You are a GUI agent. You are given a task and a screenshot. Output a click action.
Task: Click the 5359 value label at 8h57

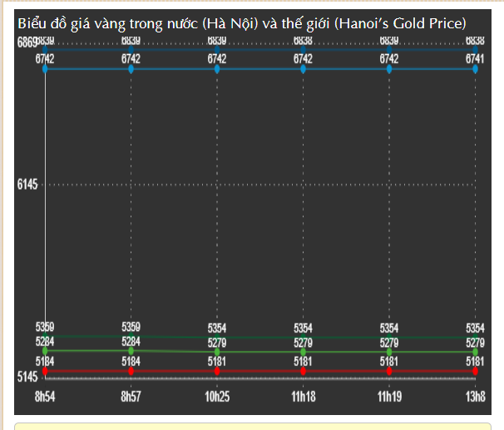(x=131, y=327)
